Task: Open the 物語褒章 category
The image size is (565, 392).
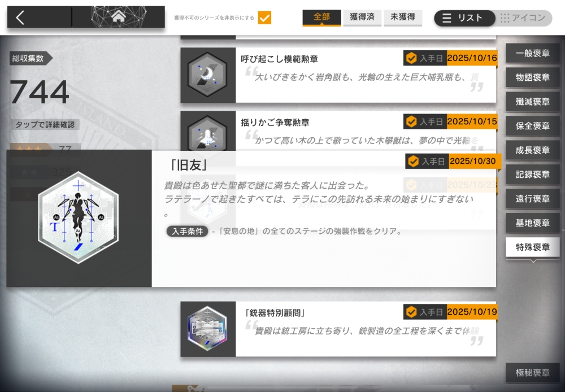Action: [533, 77]
